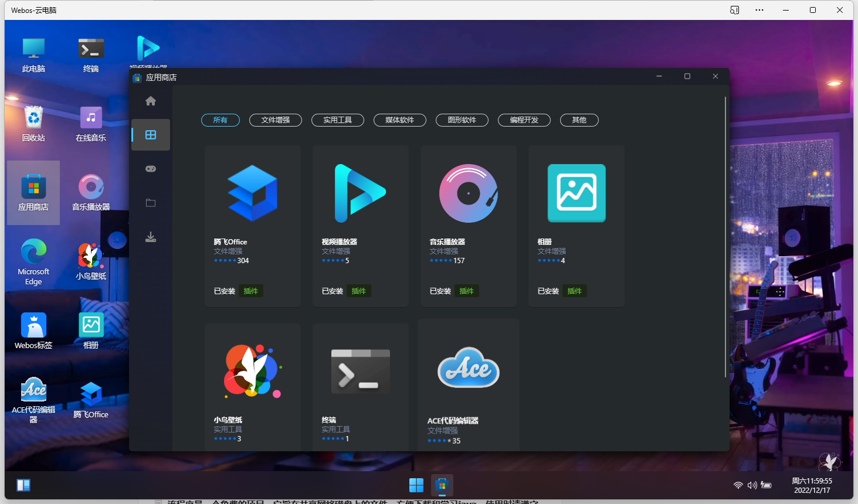Select the 终端 desktop shortcut

pos(91,55)
